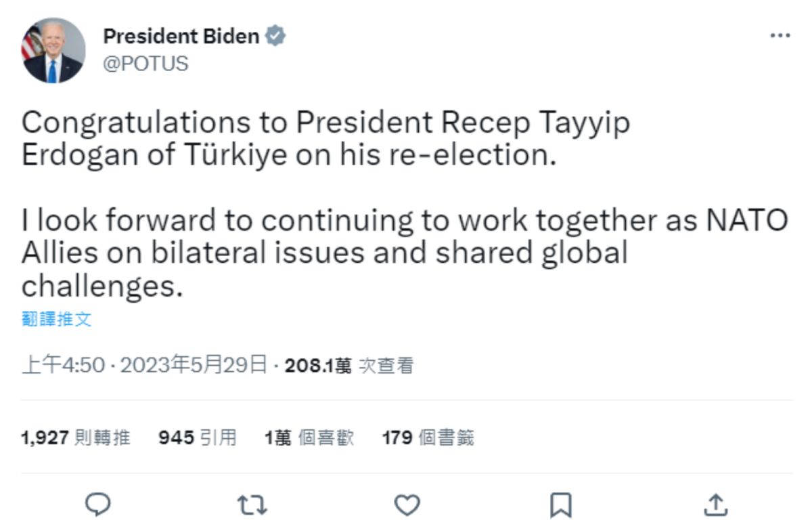
Task: Click the blue verified badge
Action: [275, 37]
